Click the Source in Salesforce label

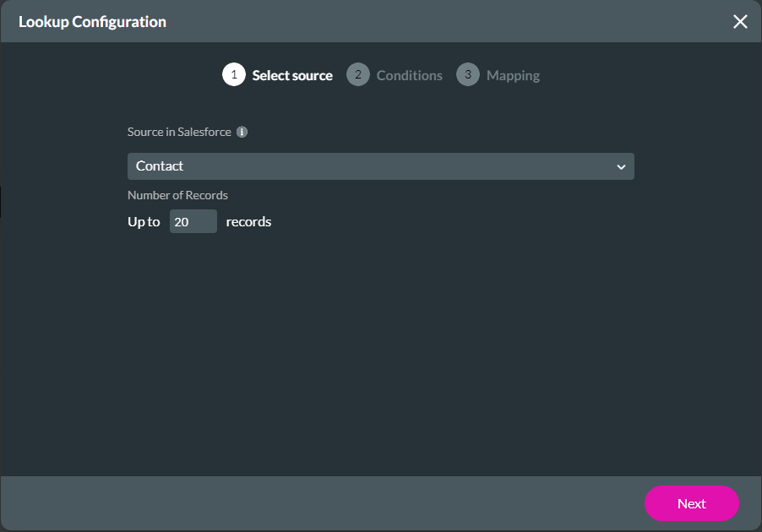(x=179, y=132)
